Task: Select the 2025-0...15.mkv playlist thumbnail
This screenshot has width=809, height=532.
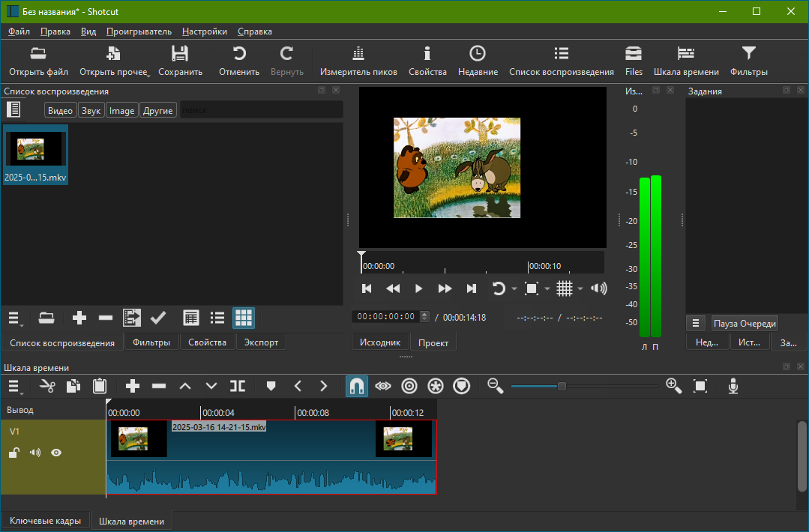Action: click(35, 154)
